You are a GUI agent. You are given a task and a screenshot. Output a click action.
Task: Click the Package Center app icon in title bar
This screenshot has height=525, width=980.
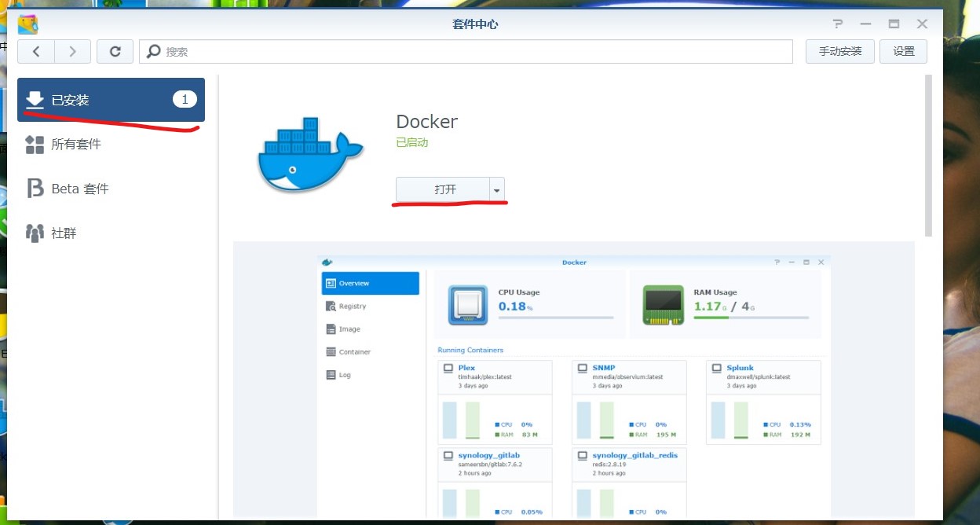27,24
